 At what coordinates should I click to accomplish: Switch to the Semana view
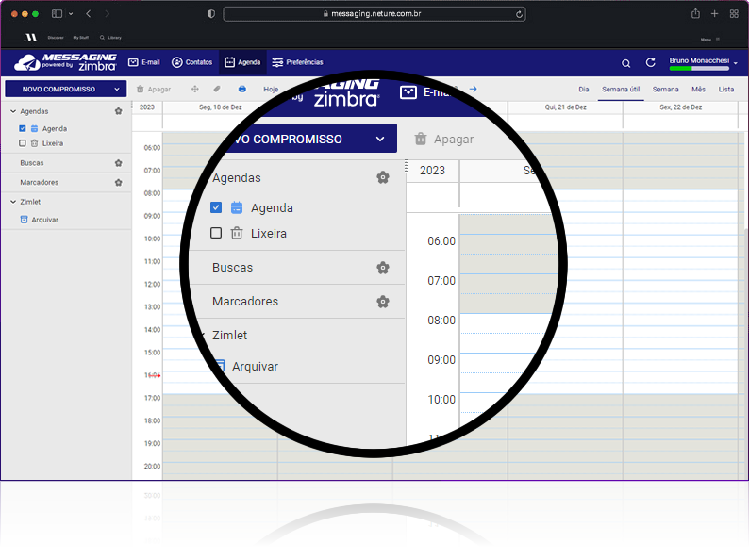point(665,90)
